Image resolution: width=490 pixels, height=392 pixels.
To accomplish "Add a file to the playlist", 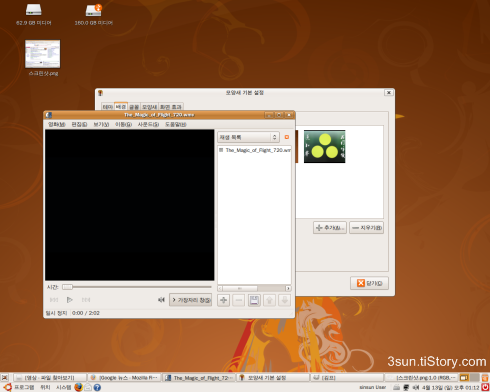I will point(224,300).
